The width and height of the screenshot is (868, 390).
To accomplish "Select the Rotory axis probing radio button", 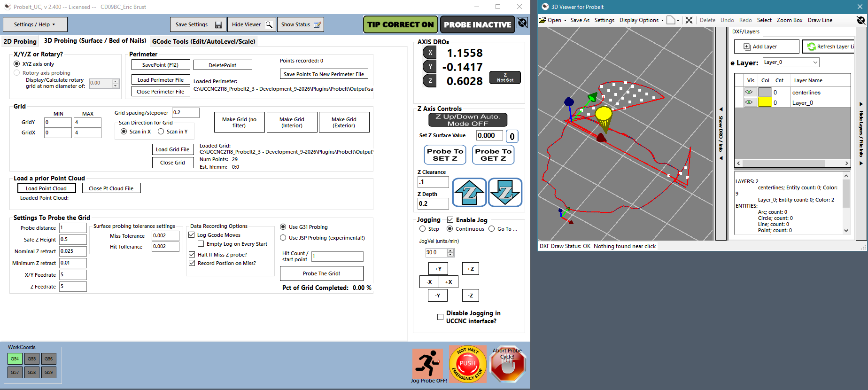I will (17, 73).
